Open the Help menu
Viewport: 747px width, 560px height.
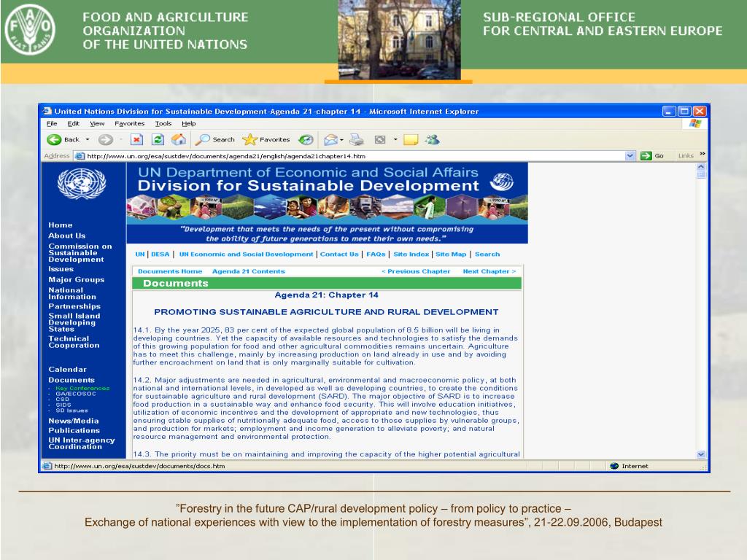click(x=189, y=124)
